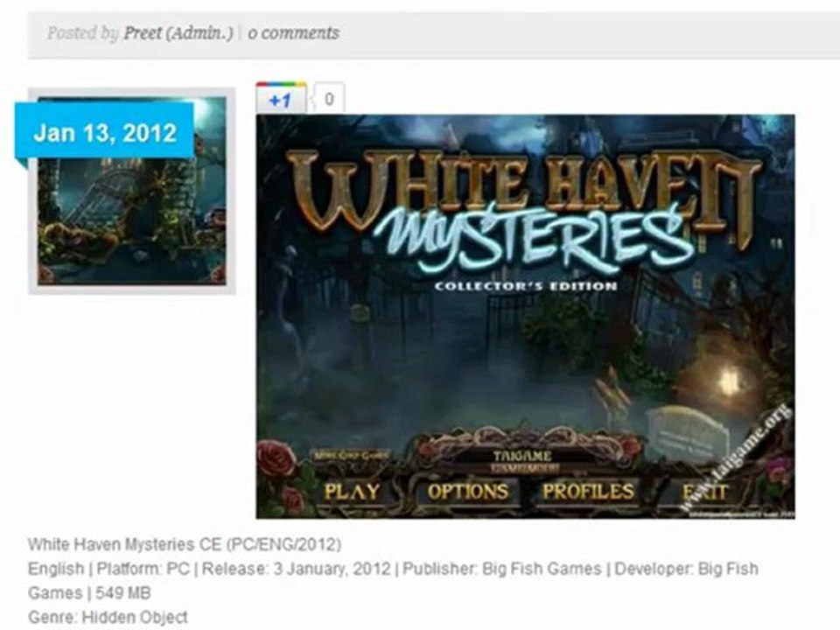Click the More Chip Games plaque
This screenshot has height=630, width=840.
coord(351,455)
